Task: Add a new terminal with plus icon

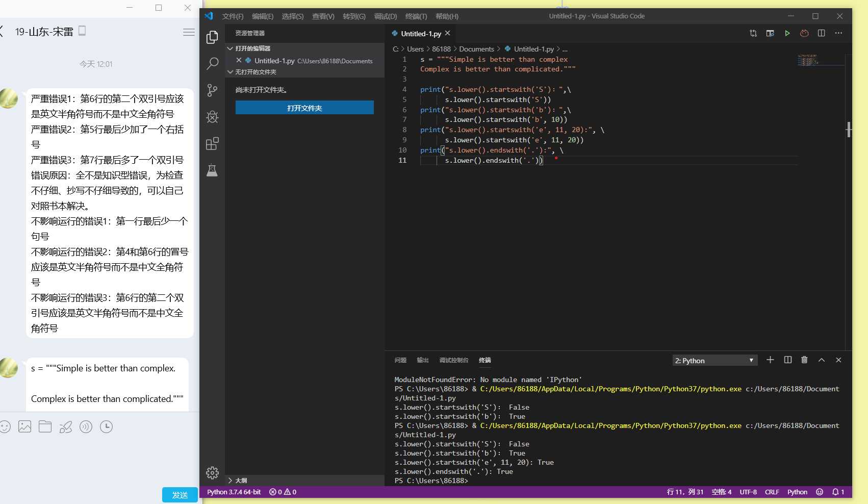Action: (770, 360)
